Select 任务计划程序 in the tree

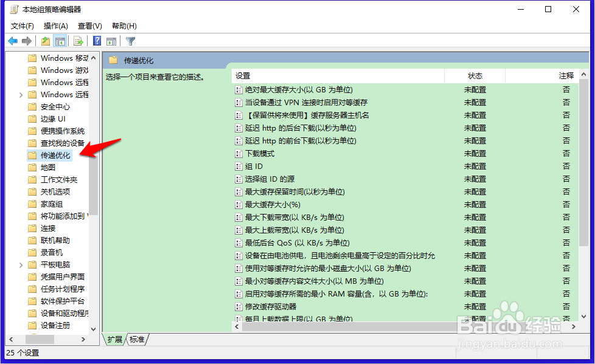[x=63, y=289]
